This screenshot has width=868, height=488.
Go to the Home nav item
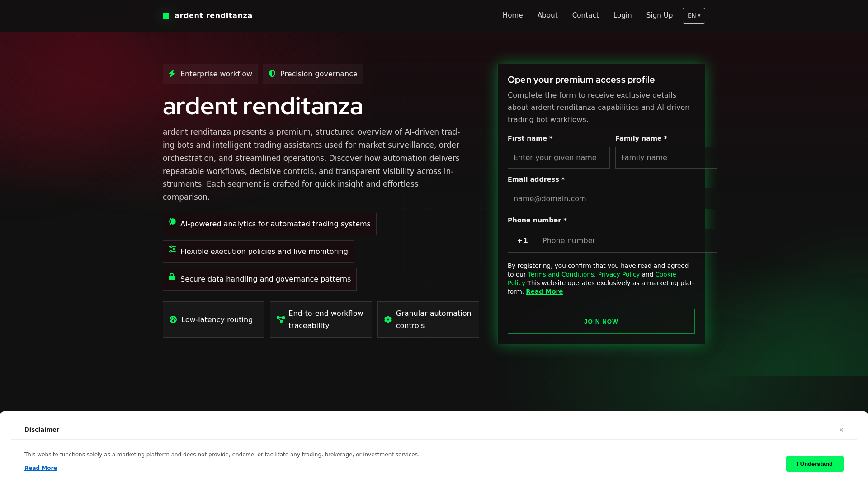(513, 15)
